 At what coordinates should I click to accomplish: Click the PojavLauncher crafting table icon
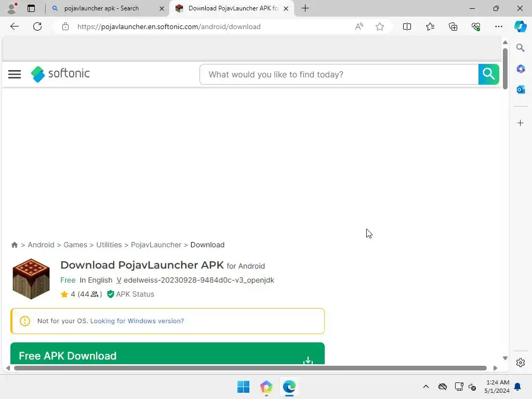(x=31, y=279)
